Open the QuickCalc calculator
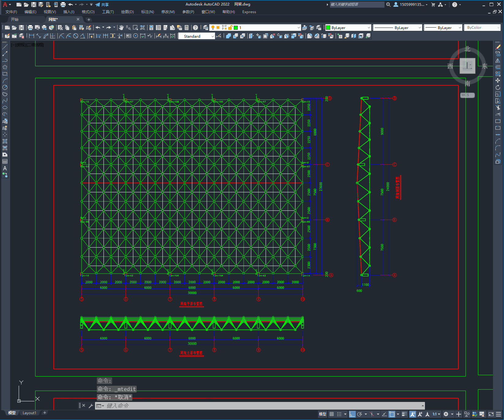Image resolution: width=504 pixels, height=420 pixels. tap(187, 28)
